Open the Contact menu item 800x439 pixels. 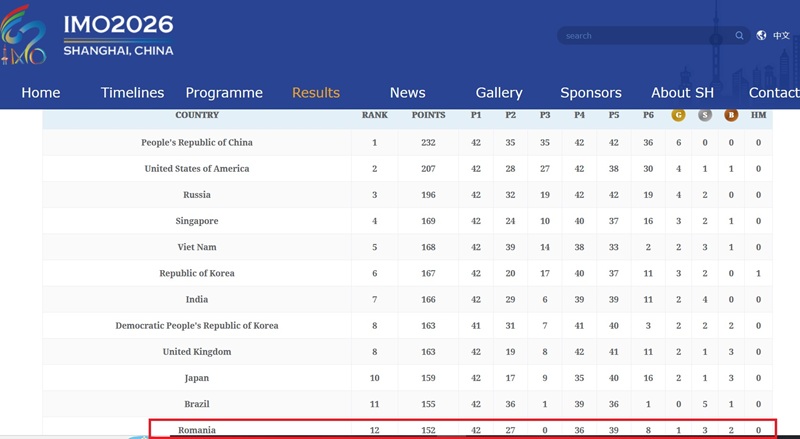(x=774, y=92)
